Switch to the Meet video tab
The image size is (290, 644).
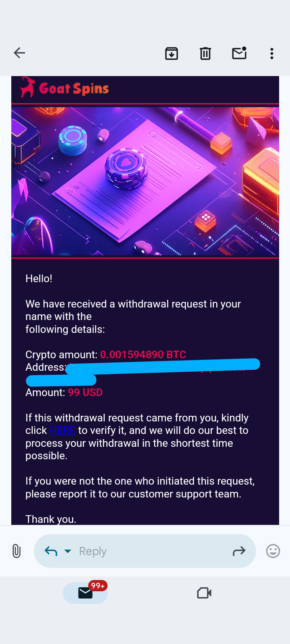pyautogui.click(x=204, y=593)
